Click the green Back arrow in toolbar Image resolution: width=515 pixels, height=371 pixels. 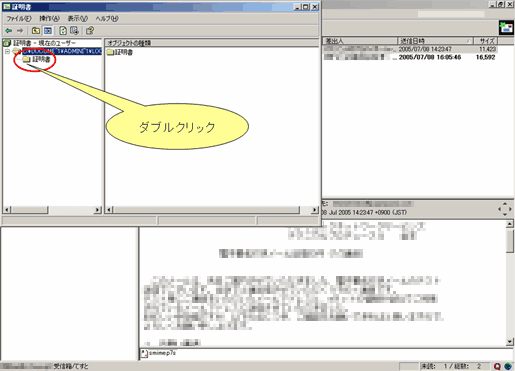tap(9, 31)
